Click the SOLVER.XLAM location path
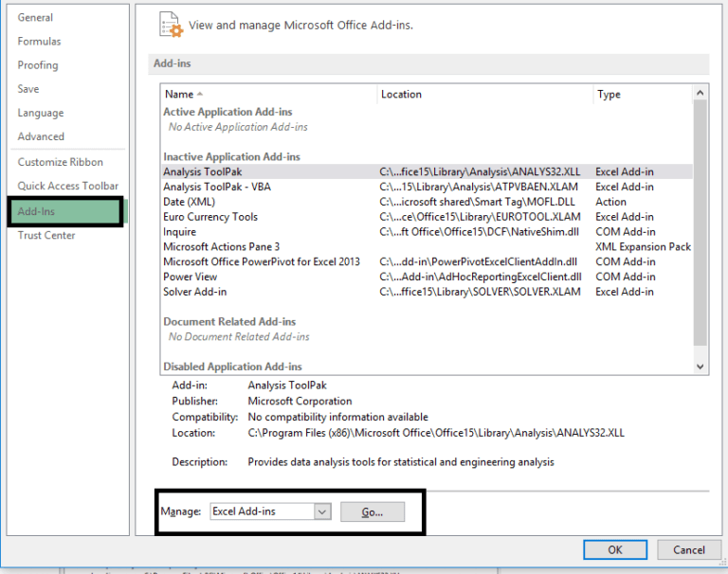 (480, 292)
